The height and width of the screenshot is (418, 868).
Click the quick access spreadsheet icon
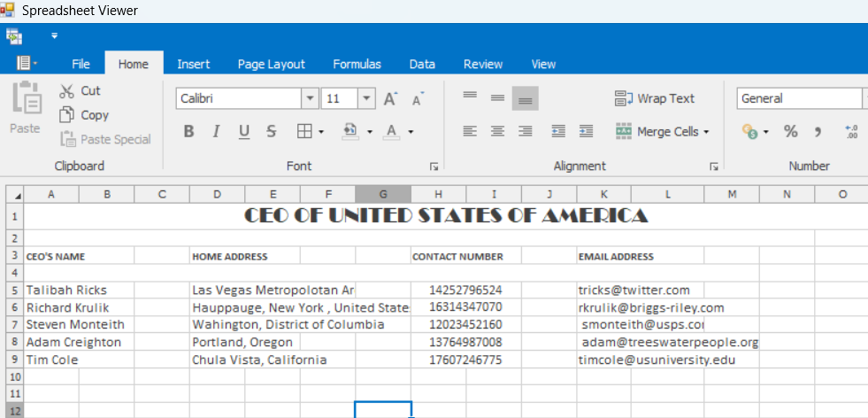[x=14, y=36]
